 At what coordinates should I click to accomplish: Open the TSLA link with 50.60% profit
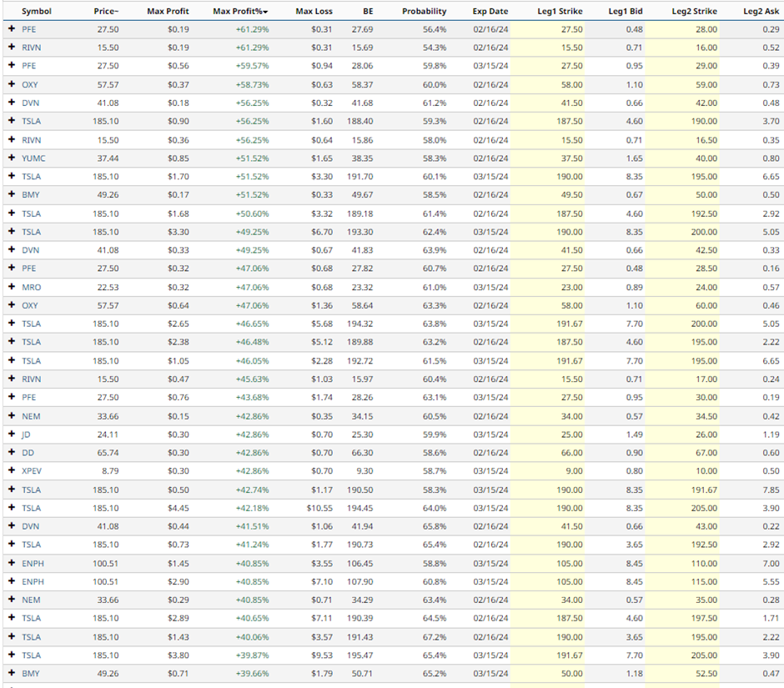(32, 213)
